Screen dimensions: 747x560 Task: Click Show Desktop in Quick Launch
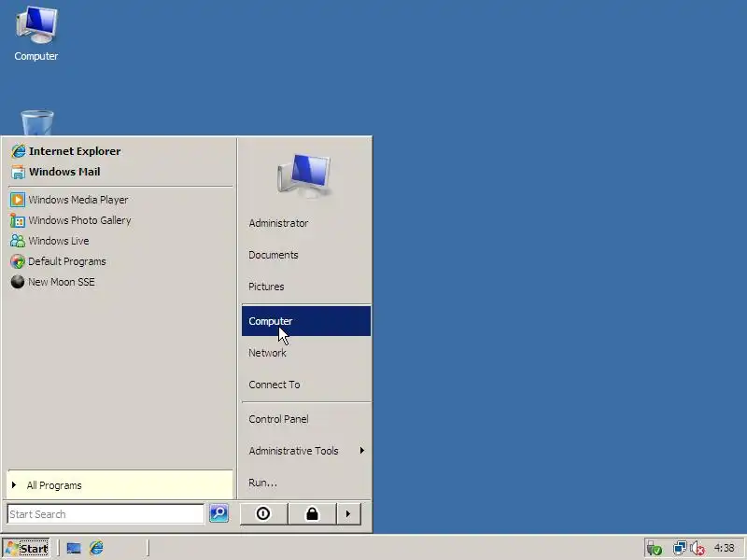pyautogui.click(x=74, y=548)
